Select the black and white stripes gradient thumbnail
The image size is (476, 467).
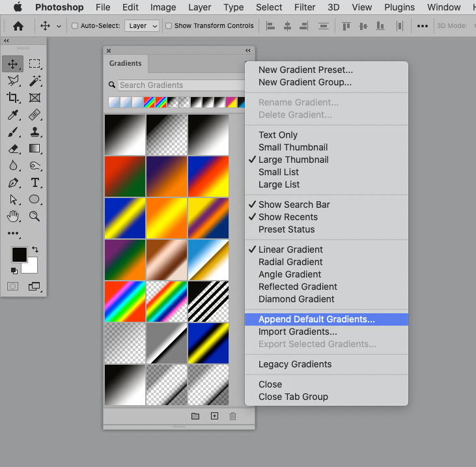[208, 302]
